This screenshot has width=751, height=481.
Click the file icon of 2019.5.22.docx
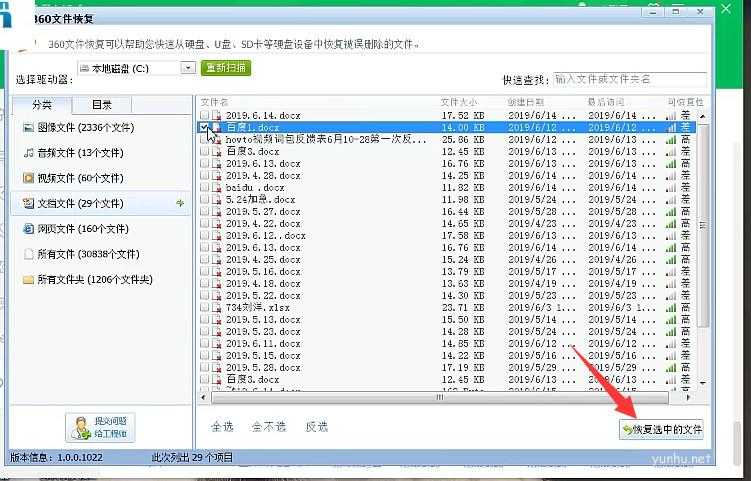point(216,296)
